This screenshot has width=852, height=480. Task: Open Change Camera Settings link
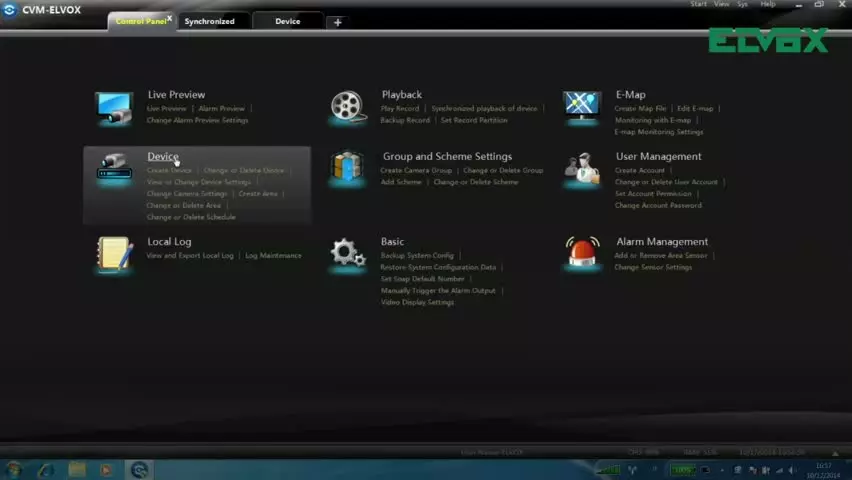[186, 194]
